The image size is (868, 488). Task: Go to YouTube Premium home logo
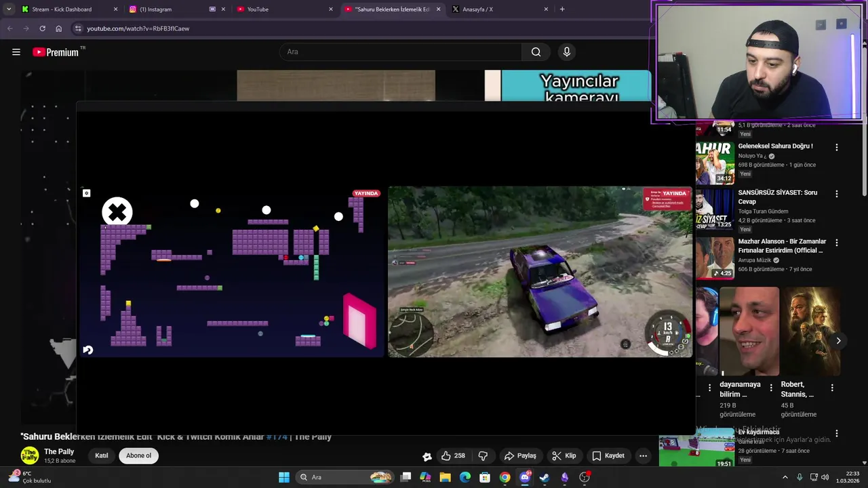(x=56, y=52)
